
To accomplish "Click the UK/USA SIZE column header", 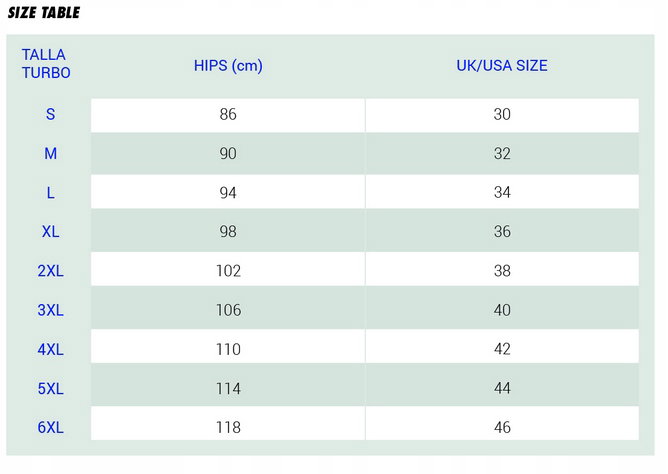I will (502, 66).
